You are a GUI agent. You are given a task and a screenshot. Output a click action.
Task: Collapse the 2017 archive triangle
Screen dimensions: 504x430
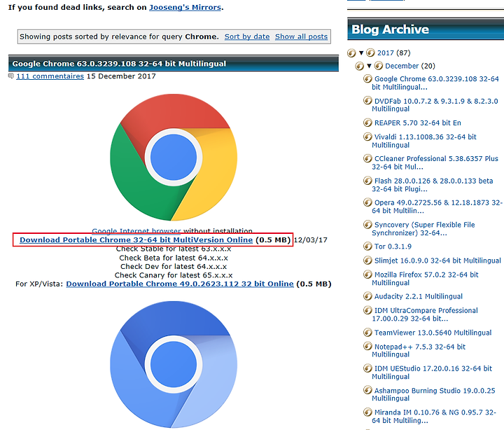(361, 53)
